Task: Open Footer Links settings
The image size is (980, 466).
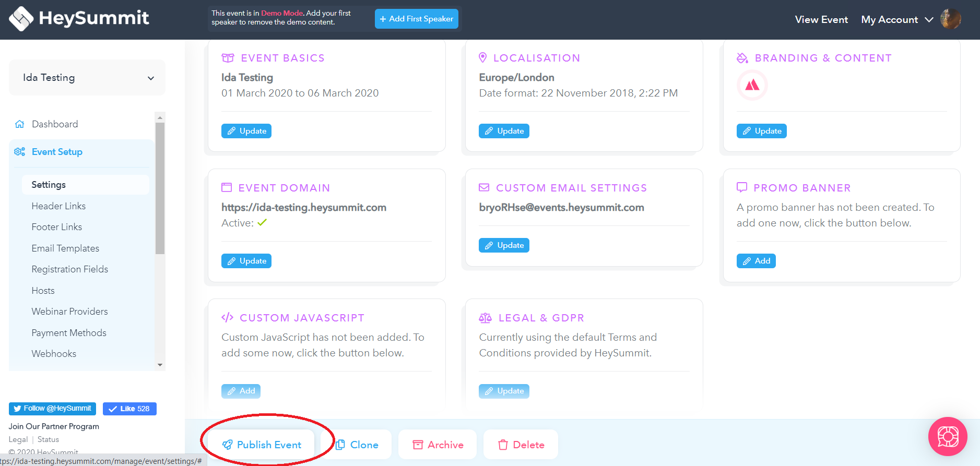Action: click(57, 227)
